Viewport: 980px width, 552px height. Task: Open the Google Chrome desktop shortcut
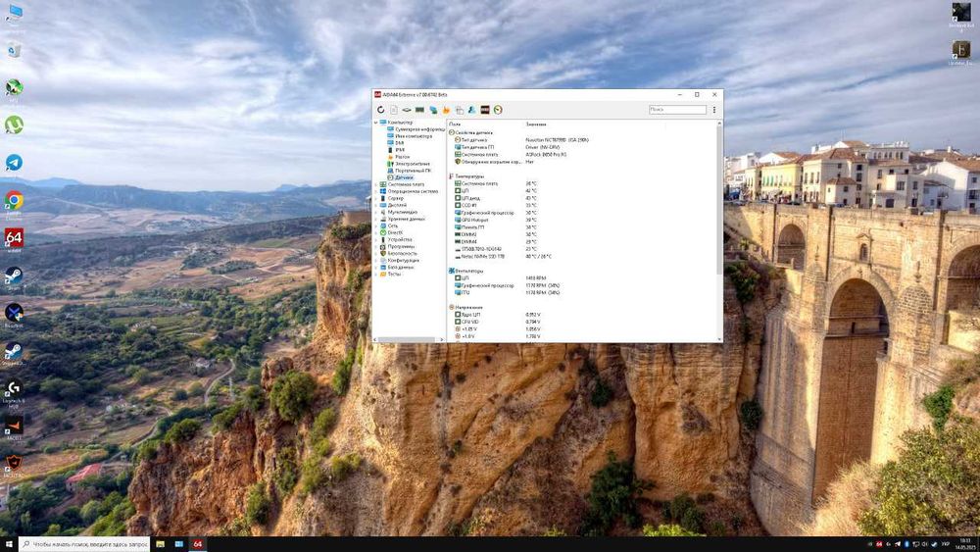click(14, 201)
